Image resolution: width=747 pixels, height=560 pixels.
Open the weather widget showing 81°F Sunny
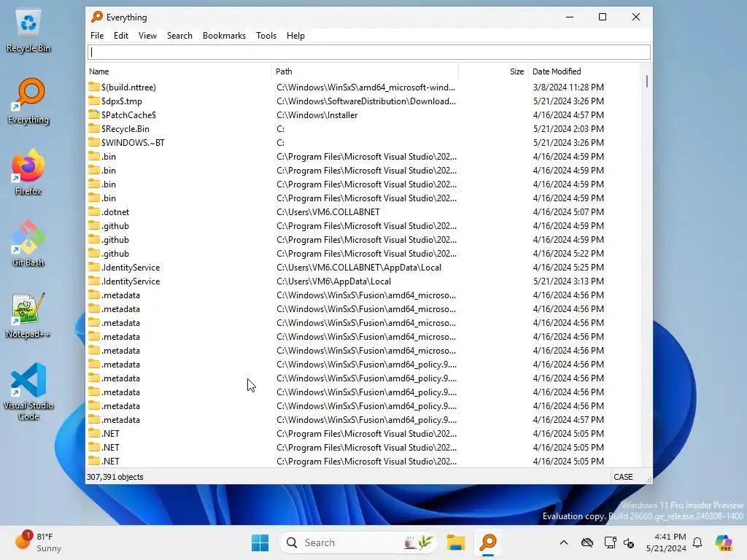coord(38,542)
